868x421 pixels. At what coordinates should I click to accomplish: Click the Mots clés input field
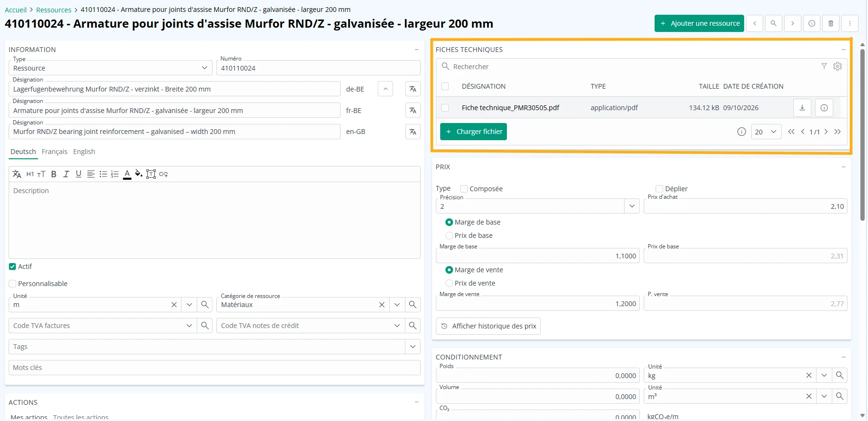214,368
